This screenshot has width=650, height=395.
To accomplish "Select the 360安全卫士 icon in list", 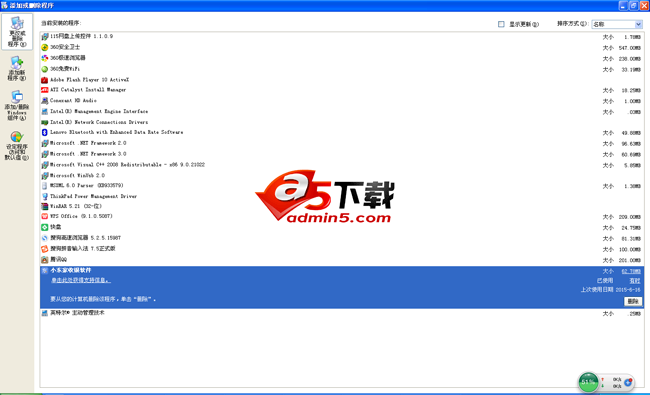I will 45,47.
